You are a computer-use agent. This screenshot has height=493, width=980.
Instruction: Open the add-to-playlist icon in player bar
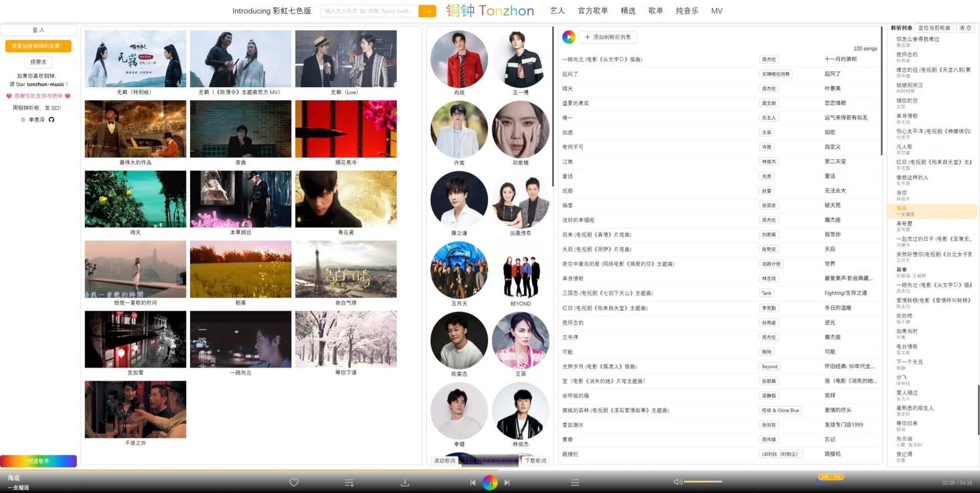[349, 482]
